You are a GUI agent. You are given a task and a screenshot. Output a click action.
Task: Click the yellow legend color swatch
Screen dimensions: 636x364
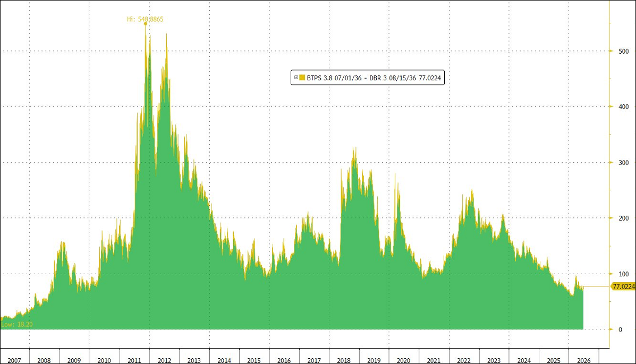(x=302, y=78)
